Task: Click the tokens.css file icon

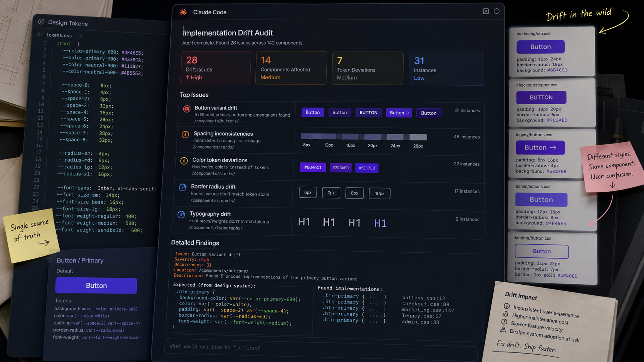Action: click(40, 35)
